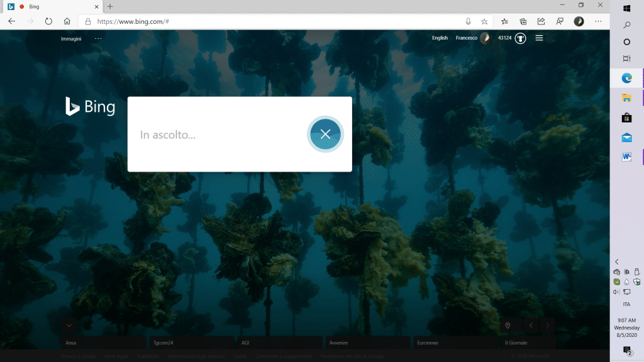The image size is (644, 362).
Task: Click the microphone icon in address bar
Action: pyautogui.click(x=469, y=21)
